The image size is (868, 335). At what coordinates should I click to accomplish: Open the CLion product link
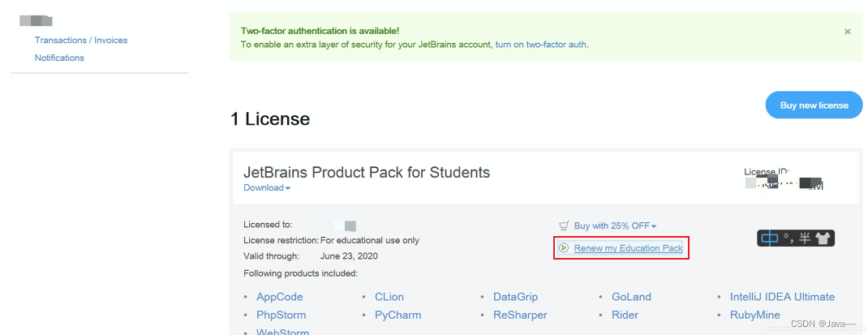(x=389, y=297)
